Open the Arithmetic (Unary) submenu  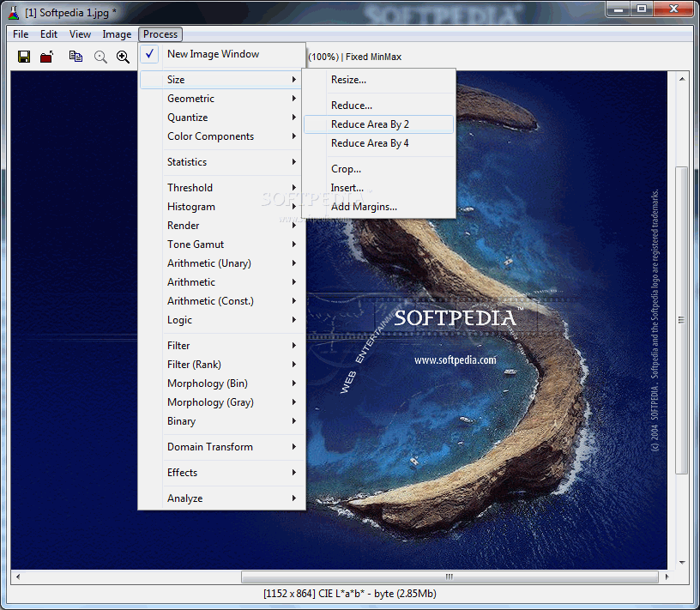point(222,263)
